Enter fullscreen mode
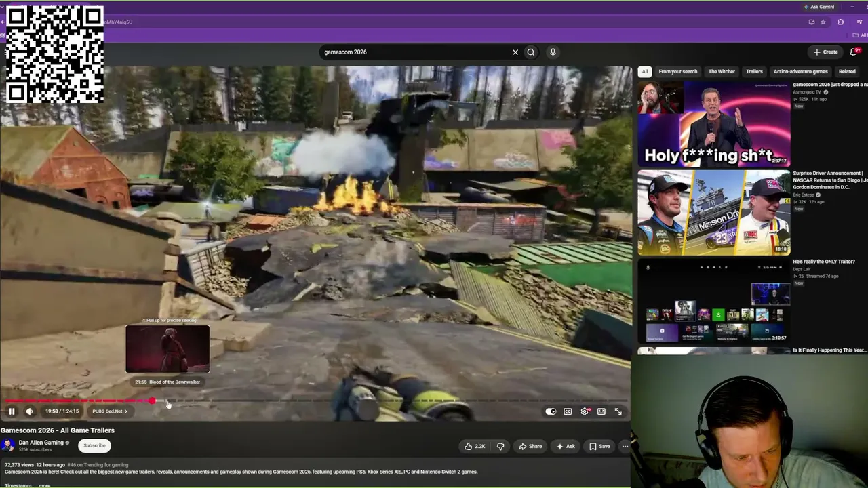 pyautogui.click(x=618, y=411)
